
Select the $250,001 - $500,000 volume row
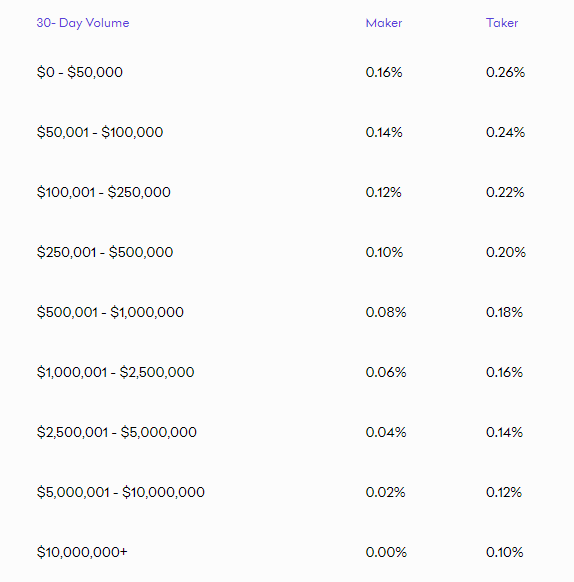pos(105,252)
